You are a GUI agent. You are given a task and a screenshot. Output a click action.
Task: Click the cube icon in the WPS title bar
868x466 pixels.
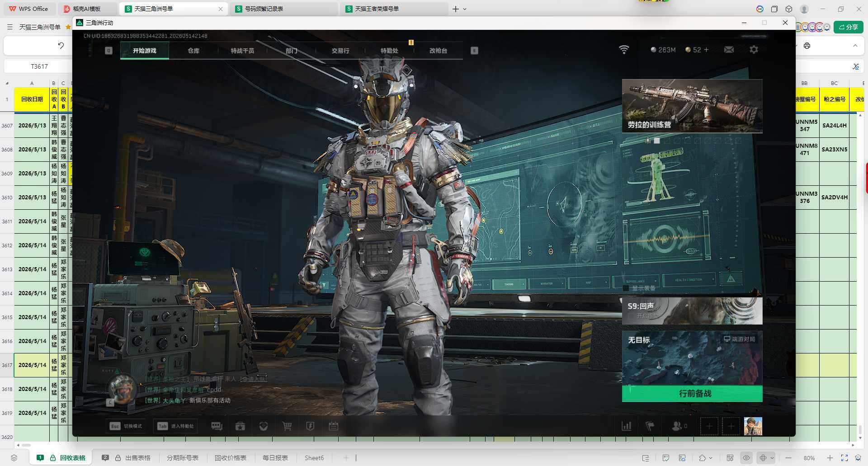click(x=789, y=9)
